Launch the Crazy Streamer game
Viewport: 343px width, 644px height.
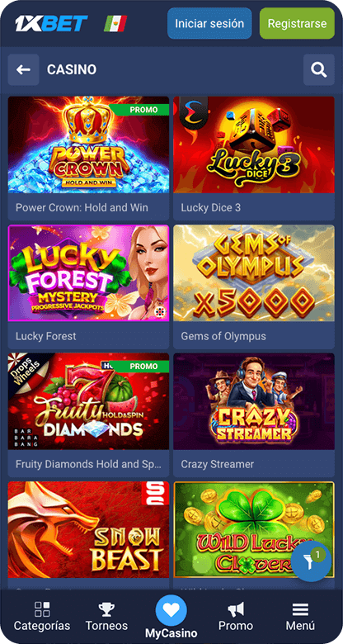[x=254, y=401]
